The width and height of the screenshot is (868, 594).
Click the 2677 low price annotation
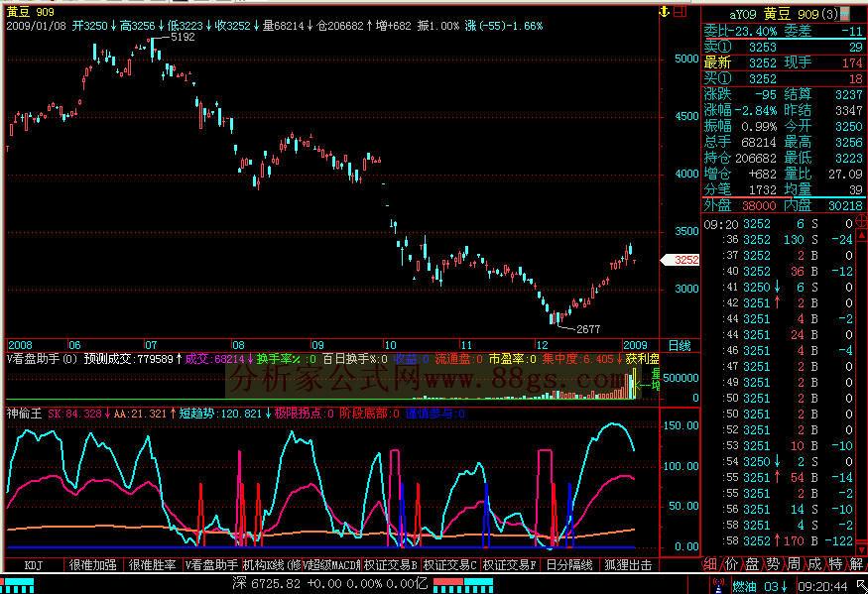click(588, 329)
